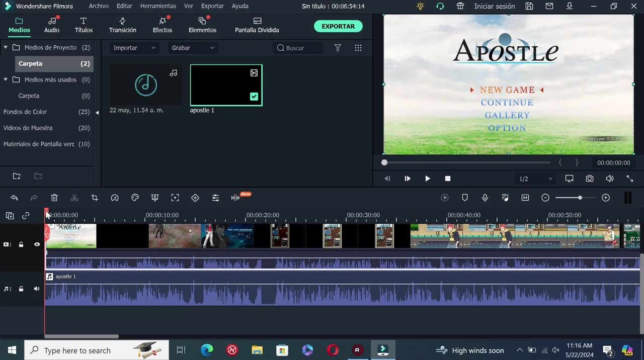This screenshot has height=360, width=644.
Task: Click the Delete trash icon in timeline toolbar
Action: tap(54, 198)
